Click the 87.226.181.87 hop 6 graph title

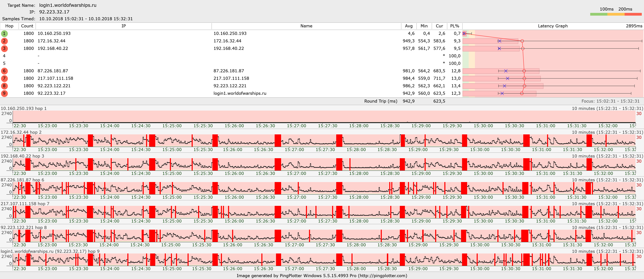[22, 180]
